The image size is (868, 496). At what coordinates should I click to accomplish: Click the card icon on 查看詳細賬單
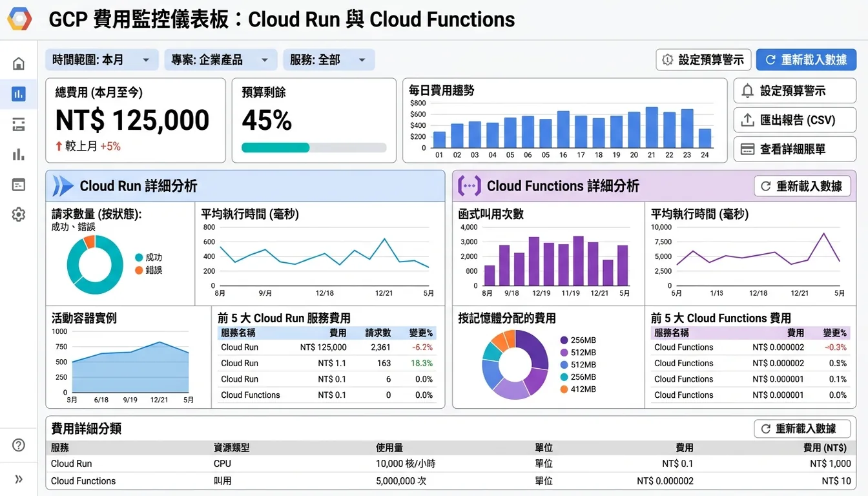747,149
